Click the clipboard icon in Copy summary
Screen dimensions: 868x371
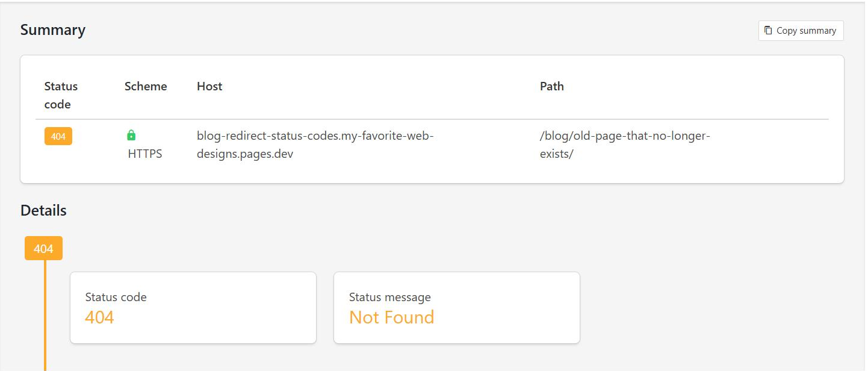pyautogui.click(x=768, y=30)
